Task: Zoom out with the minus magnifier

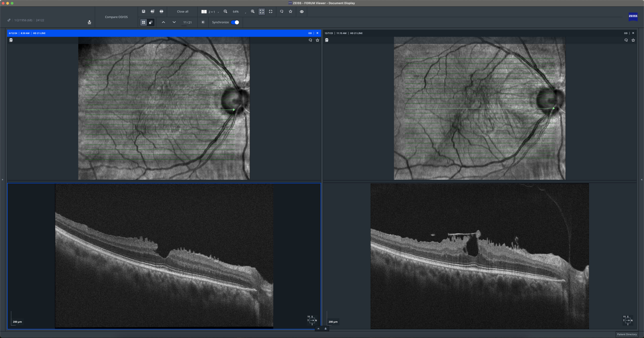Action: [x=225, y=11]
